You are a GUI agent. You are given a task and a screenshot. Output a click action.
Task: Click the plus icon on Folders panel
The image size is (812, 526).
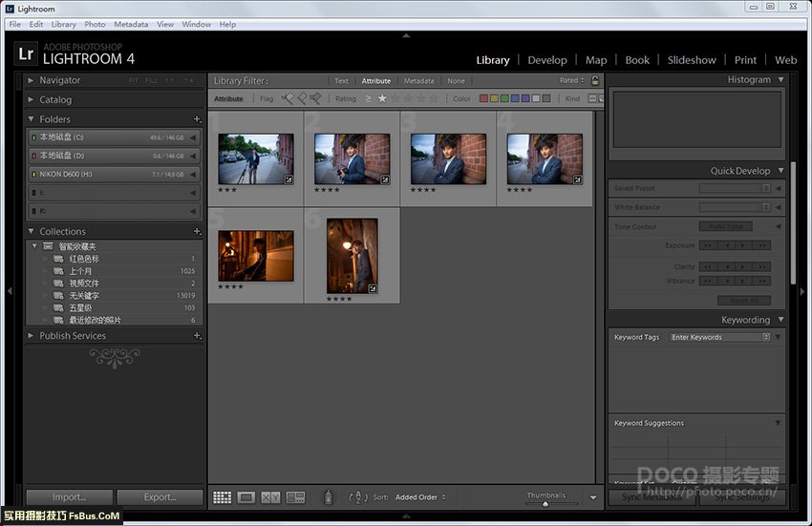pos(197,119)
